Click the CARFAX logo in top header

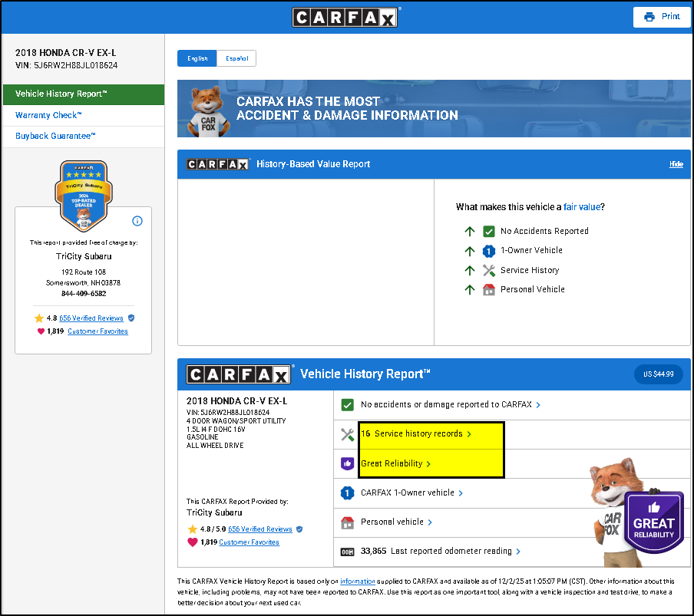point(345,17)
